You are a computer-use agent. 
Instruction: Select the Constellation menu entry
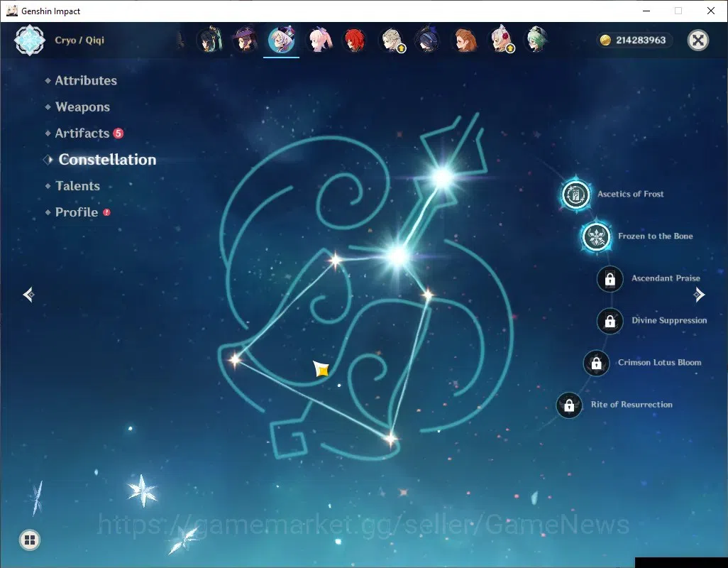107,159
